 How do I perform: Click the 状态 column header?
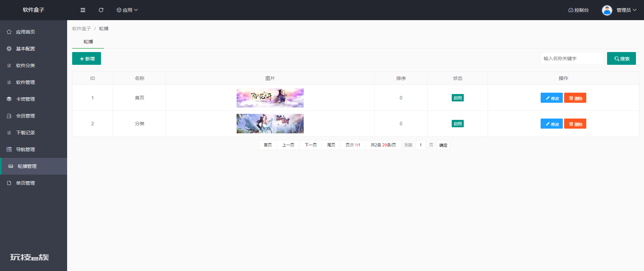[458, 78]
